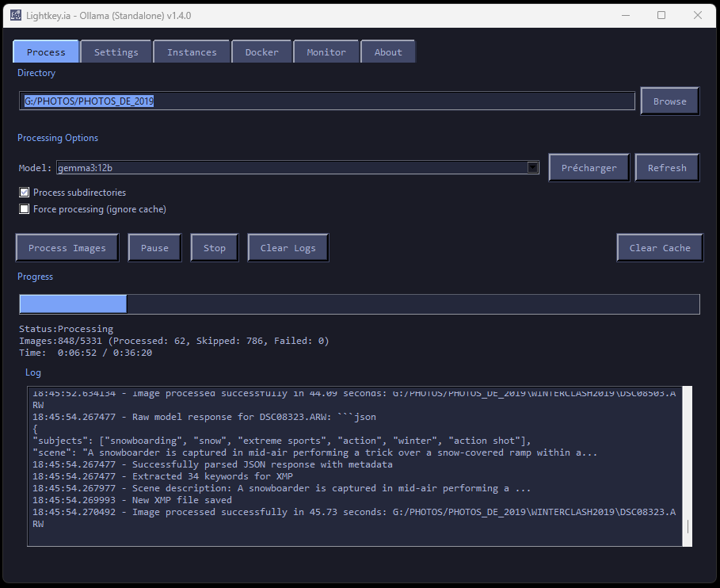Click the Clear Logs button
The width and height of the screenshot is (720, 588).
(x=288, y=247)
